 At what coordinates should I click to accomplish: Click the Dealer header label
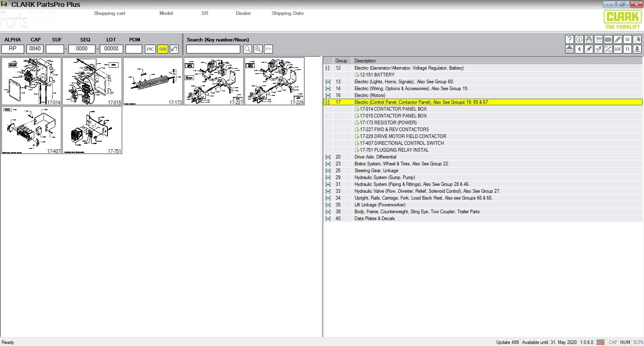click(243, 13)
